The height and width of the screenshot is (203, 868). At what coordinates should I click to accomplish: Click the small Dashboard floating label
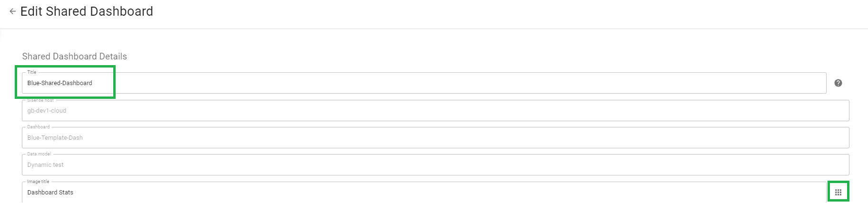39,127
